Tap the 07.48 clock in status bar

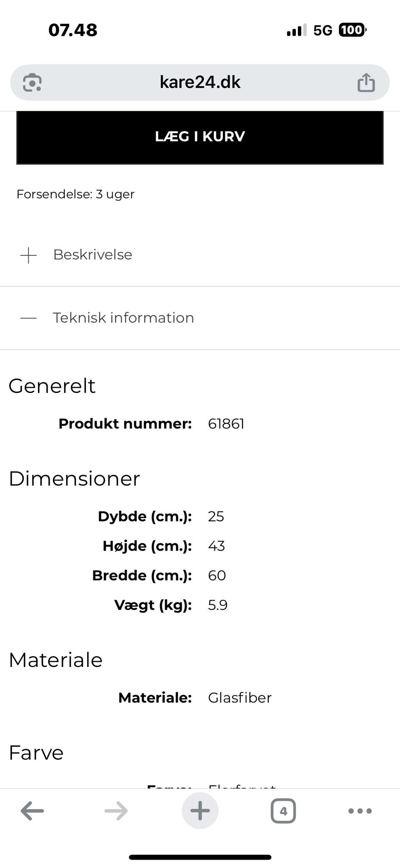click(73, 30)
